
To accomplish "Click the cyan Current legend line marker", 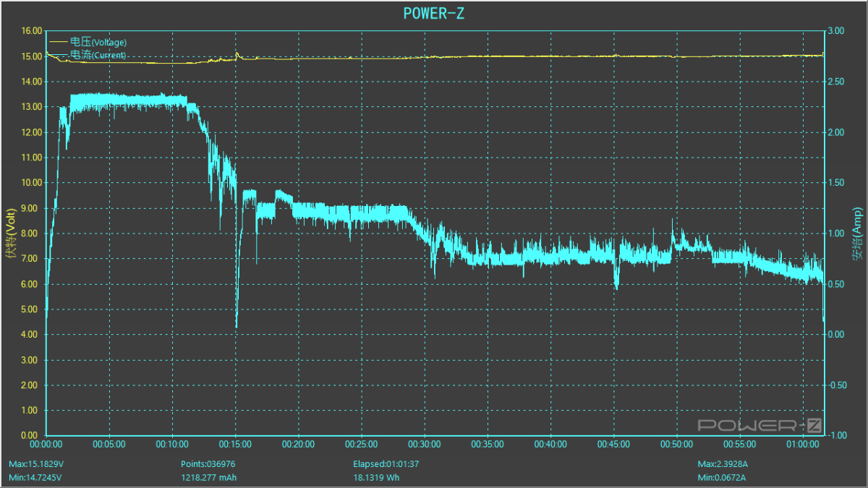I will click(58, 55).
